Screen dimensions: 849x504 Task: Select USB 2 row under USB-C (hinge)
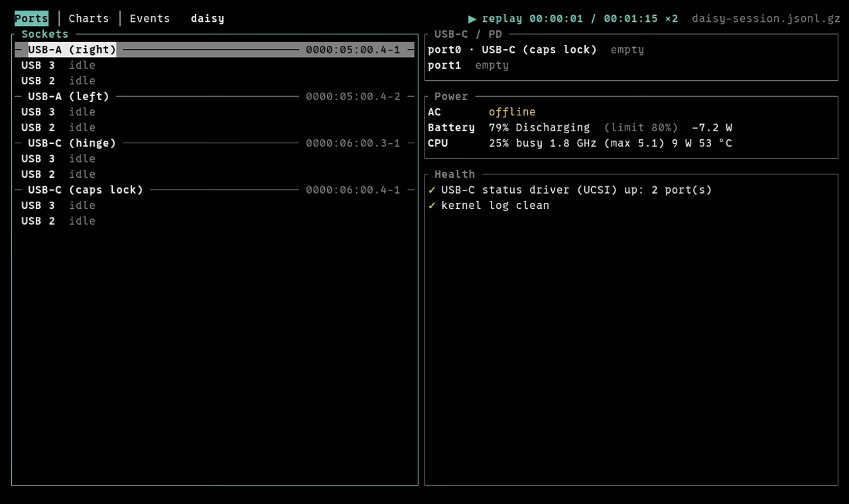tap(215, 174)
